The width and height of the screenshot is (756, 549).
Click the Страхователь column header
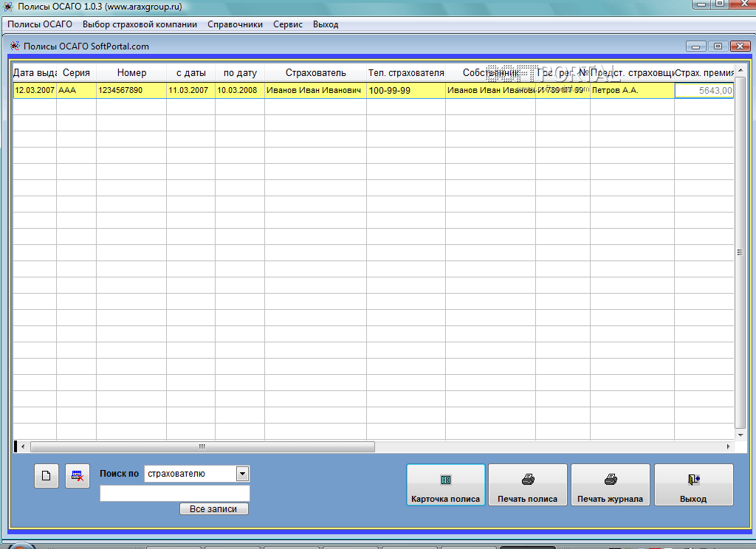(316, 73)
